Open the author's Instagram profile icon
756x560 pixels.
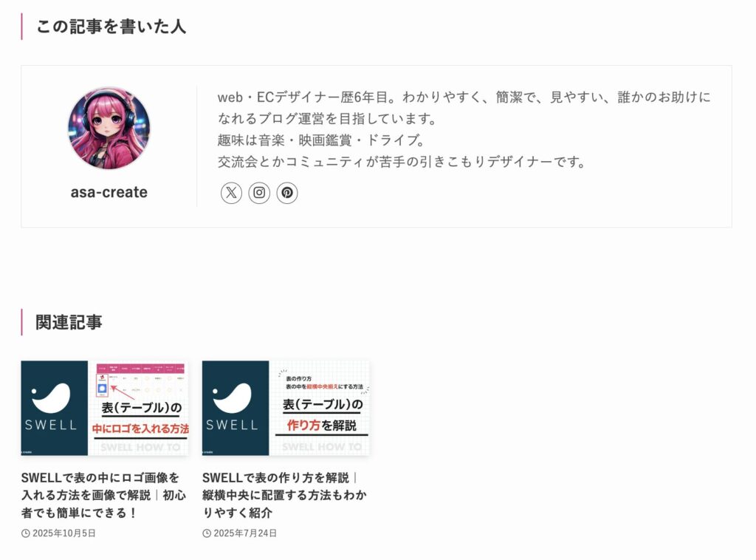click(259, 193)
